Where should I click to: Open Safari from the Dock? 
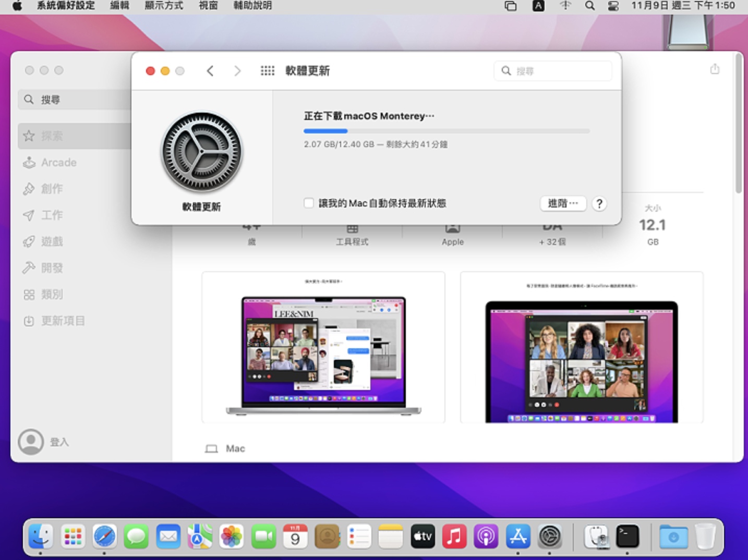(x=104, y=536)
